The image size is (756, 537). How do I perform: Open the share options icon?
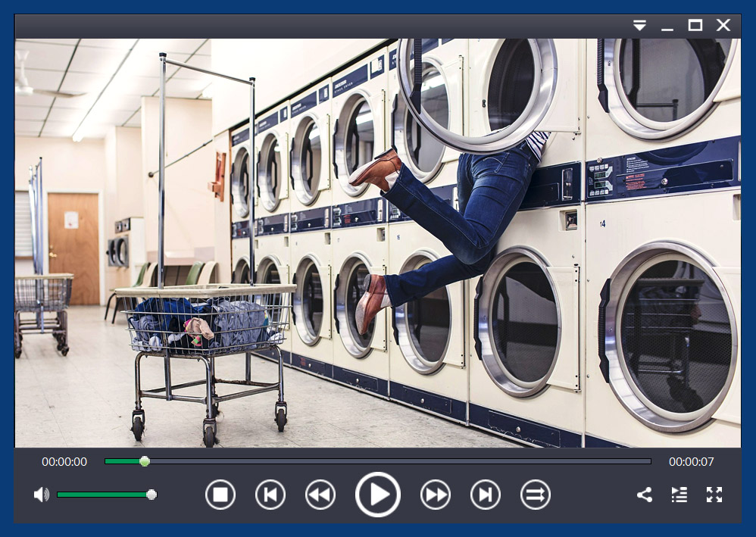click(645, 495)
